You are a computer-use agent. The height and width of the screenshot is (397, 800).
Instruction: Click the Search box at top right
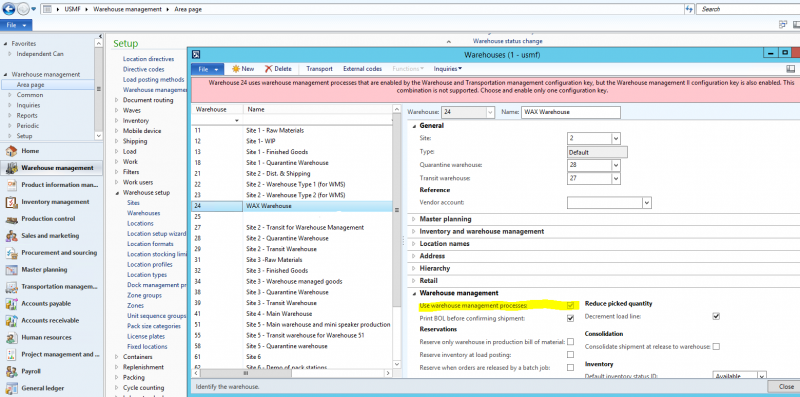748,9
